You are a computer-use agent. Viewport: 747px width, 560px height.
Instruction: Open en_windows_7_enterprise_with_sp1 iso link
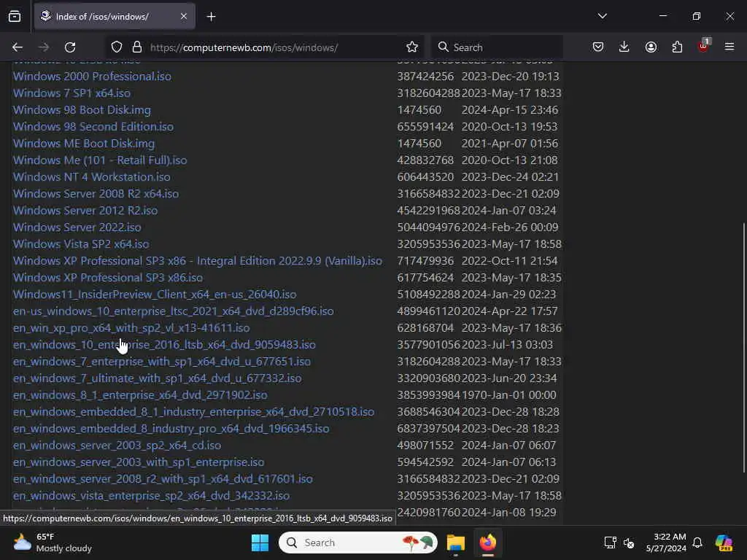point(162,362)
